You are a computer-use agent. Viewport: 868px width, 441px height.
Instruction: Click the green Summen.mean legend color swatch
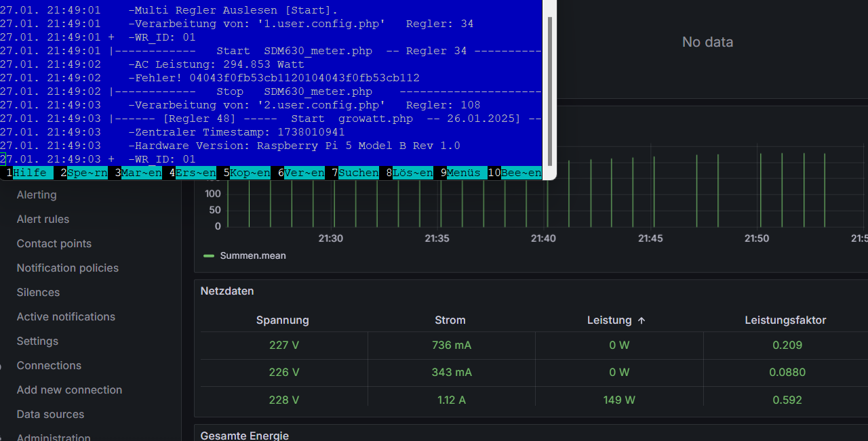[209, 256]
